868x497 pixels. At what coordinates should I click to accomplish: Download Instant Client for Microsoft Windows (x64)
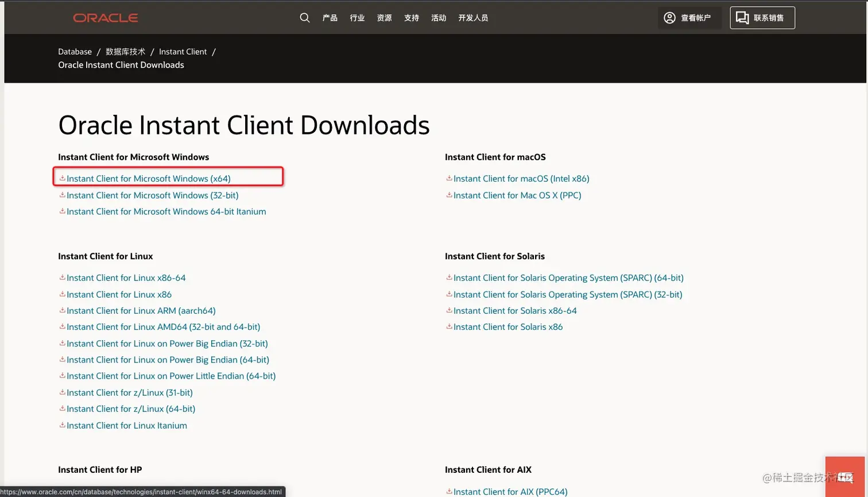[148, 178]
